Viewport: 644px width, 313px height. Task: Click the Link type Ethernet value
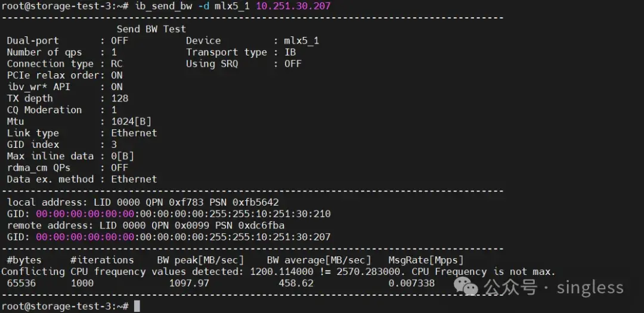134,133
